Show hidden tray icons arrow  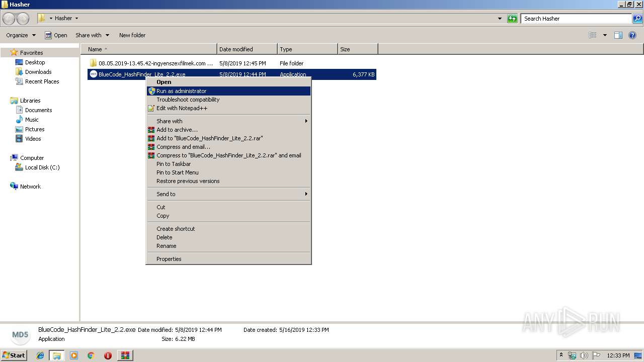561,355
